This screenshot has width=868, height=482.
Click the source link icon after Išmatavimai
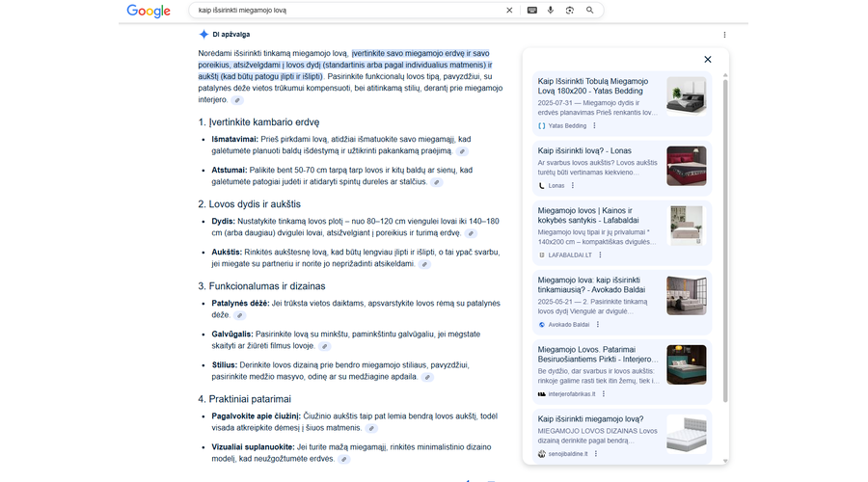pos(462,151)
